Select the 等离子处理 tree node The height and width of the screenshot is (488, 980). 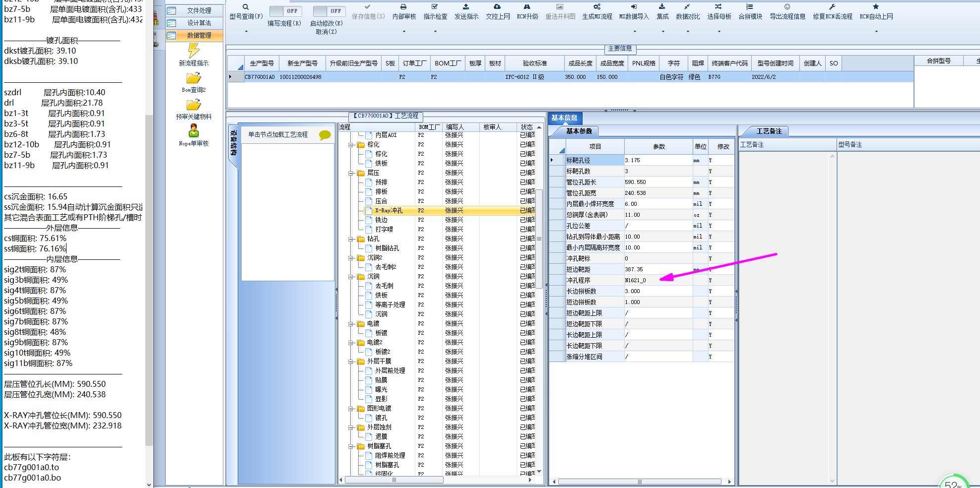[390, 305]
